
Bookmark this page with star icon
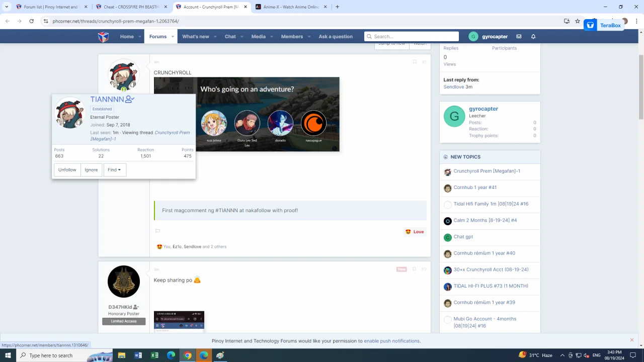point(578,21)
